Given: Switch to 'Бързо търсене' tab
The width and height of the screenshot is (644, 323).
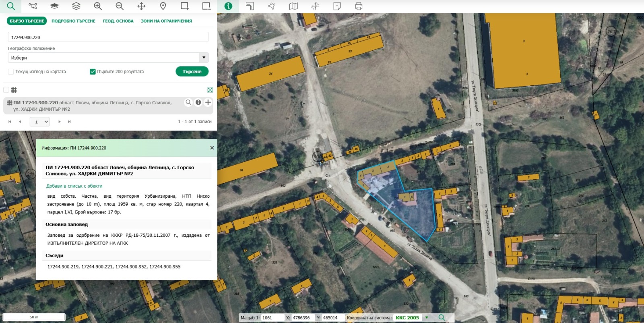Looking at the screenshot, I should (x=27, y=21).
